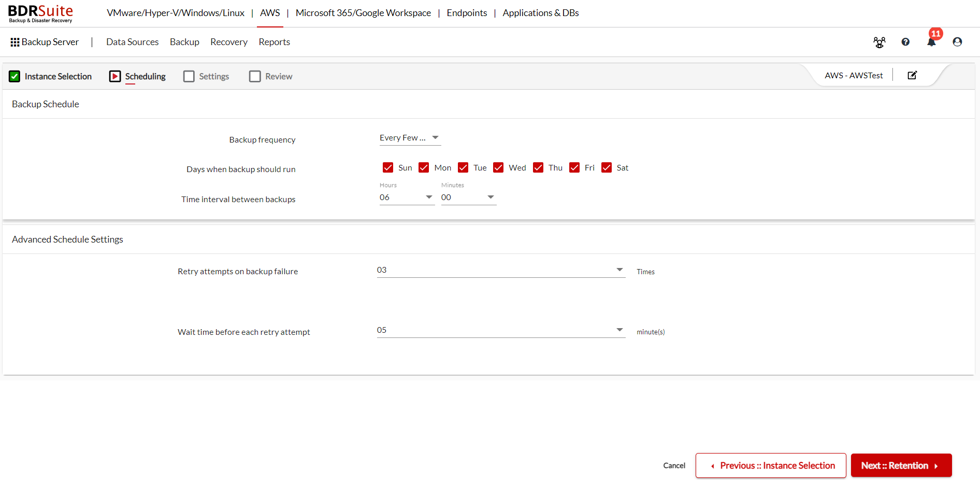Click the 'Days when backup should run' label
This screenshot has height=480, width=980.
pyautogui.click(x=241, y=170)
